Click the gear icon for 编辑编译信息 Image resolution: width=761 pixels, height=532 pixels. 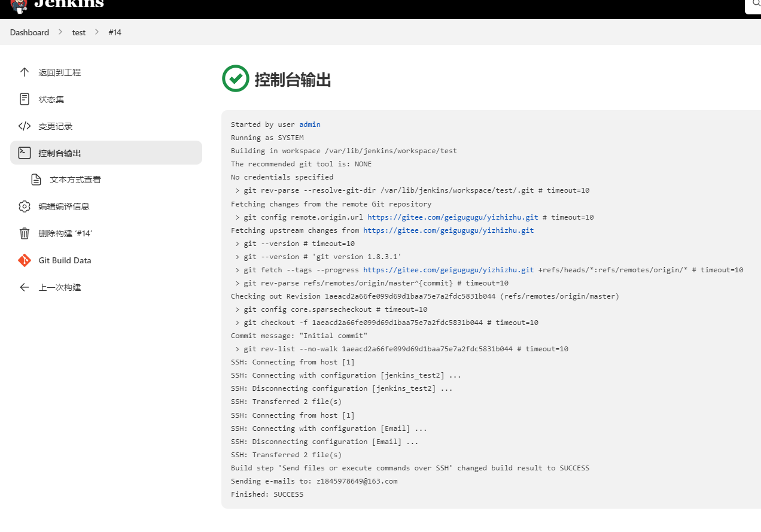click(x=25, y=206)
